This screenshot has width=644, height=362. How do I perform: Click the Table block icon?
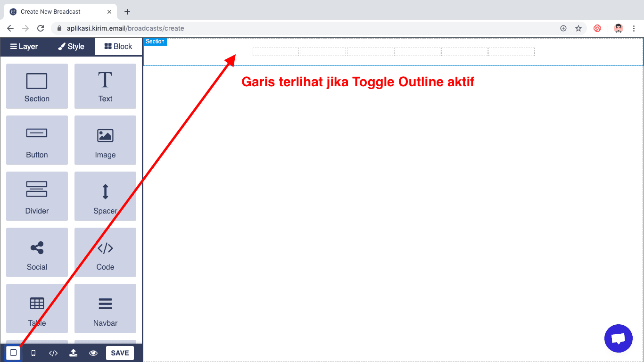click(x=37, y=308)
